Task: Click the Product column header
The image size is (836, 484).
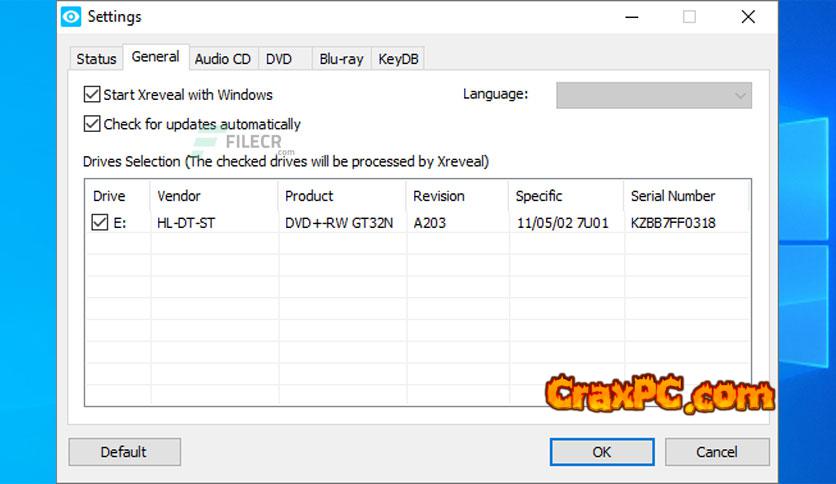Action: tap(342, 196)
